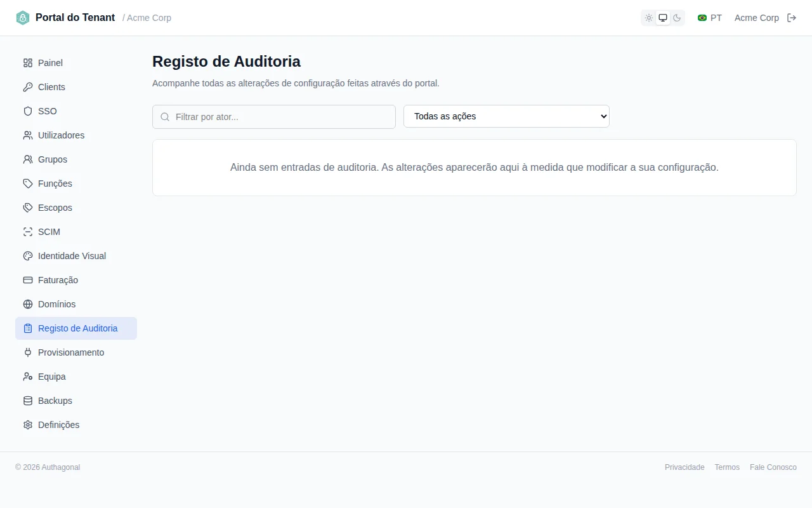Click the / Acme Corp breadcrumb
Screen dimensions: 812x508
click(x=147, y=18)
